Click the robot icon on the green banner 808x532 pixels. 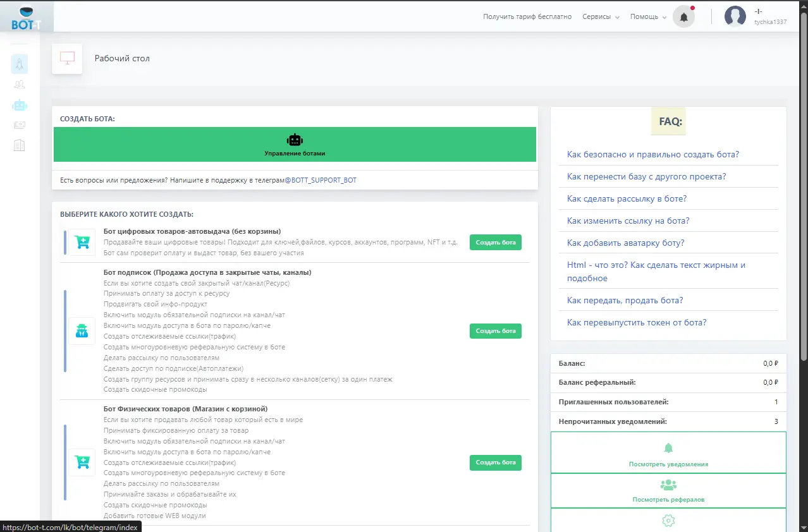tap(295, 140)
